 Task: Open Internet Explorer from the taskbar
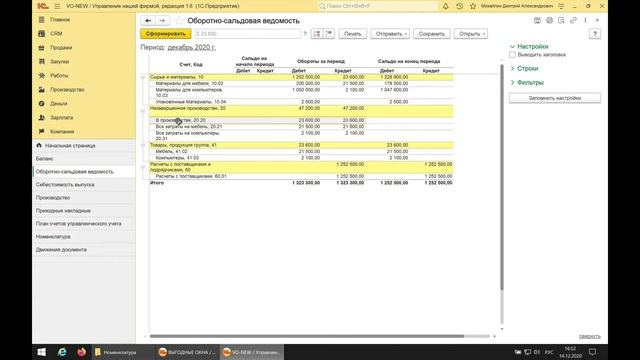[62, 352]
